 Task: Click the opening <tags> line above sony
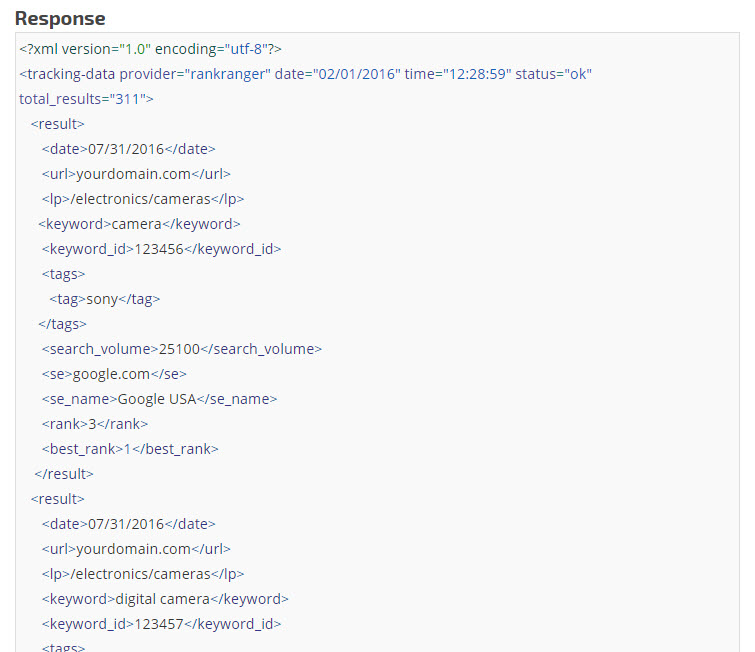coord(63,274)
